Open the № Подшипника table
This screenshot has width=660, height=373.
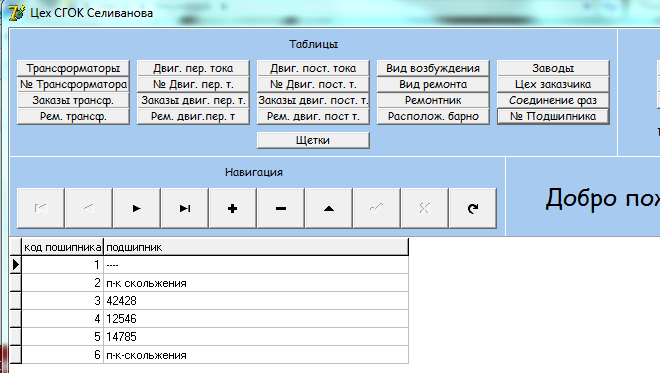553,116
